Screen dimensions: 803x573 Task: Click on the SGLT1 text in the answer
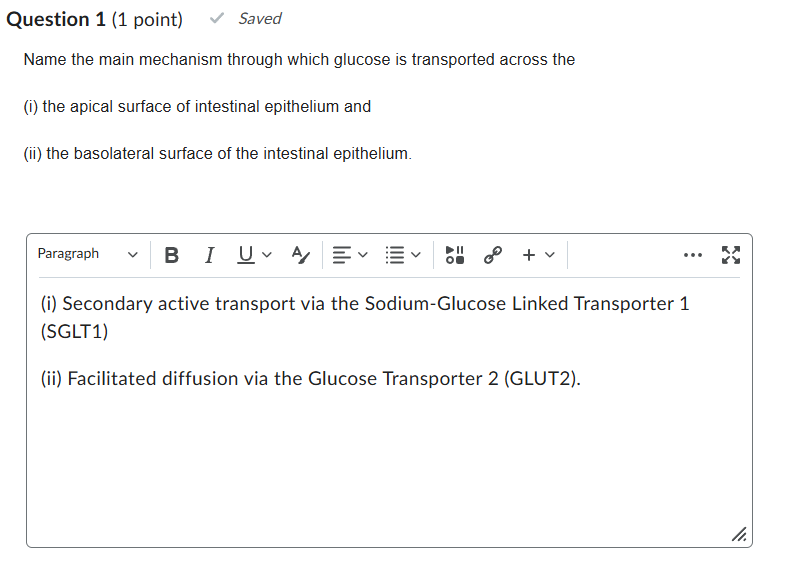pyautogui.click(x=74, y=331)
